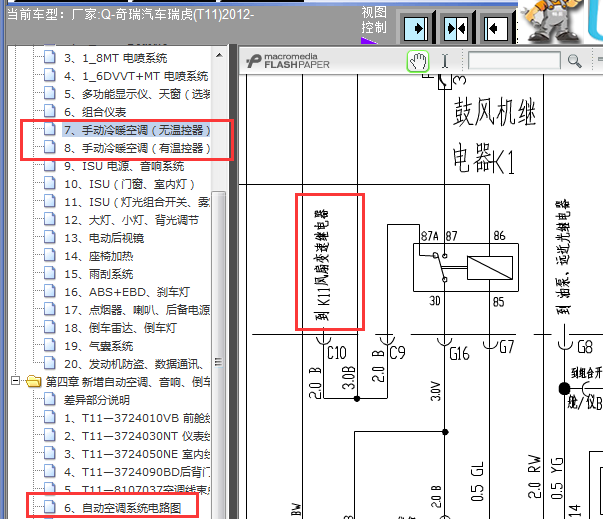Click connector label C9 in the diagram
Screen dimensions: 603x519
coord(397,353)
